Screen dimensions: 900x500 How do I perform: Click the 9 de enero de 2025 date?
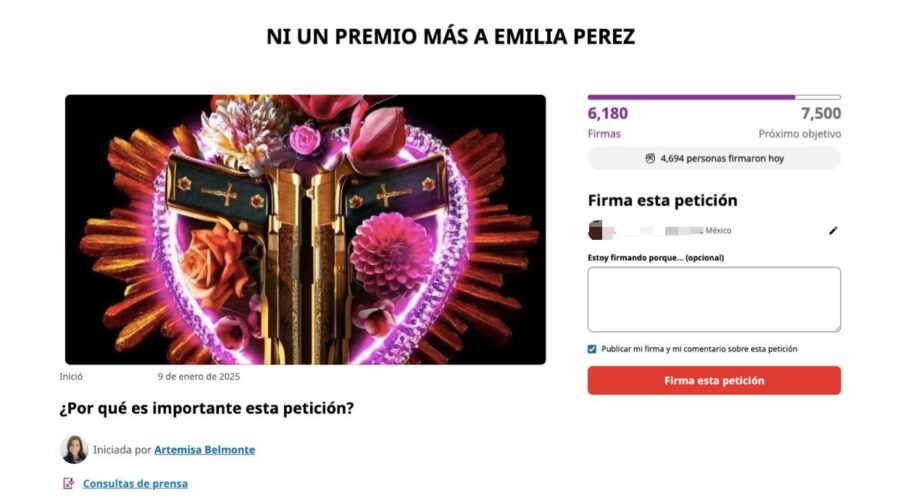pyautogui.click(x=199, y=377)
